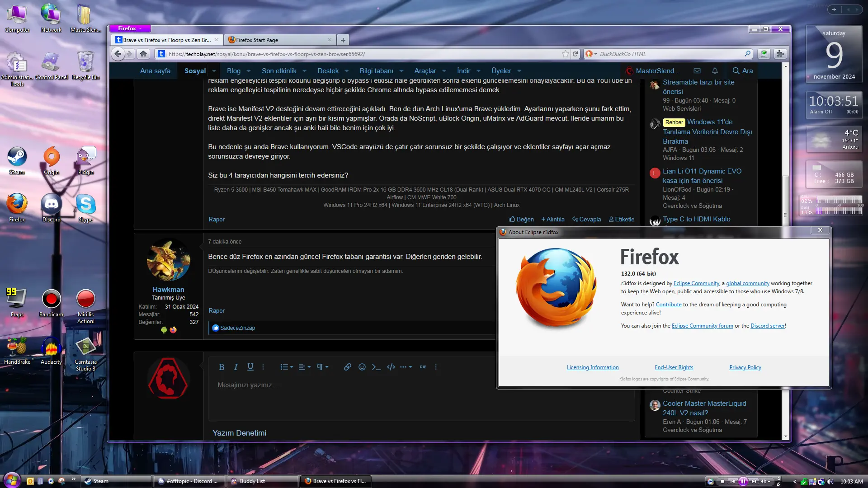Start search with the magnifier icon in search box
The height and width of the screenshot is (488, 868).
(748, 54)
